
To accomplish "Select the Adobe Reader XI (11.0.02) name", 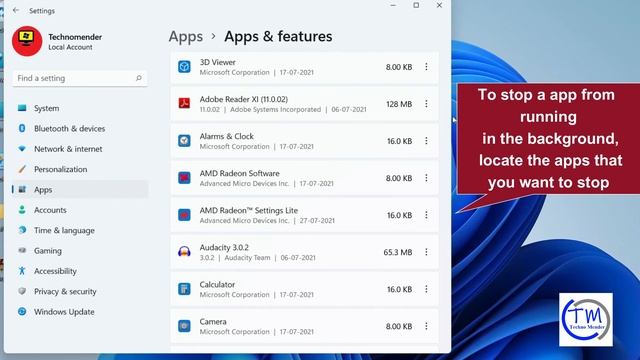I will 244,99.
